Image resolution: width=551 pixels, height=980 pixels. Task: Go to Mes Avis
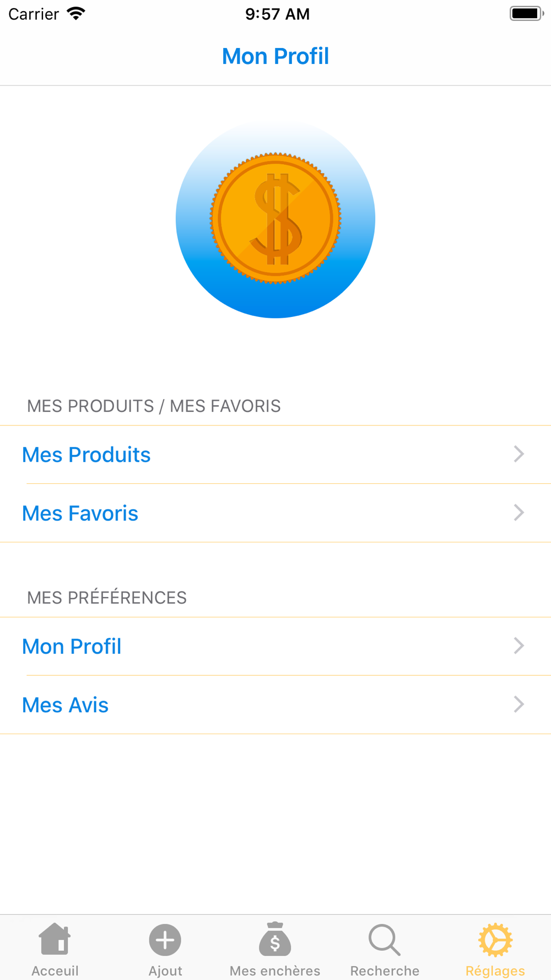tap(66, 705)
